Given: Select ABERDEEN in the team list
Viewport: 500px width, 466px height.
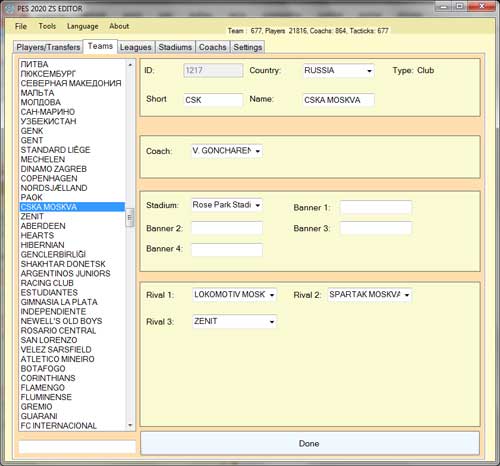Looking at the screenshot, I should (x=72, y=226).
